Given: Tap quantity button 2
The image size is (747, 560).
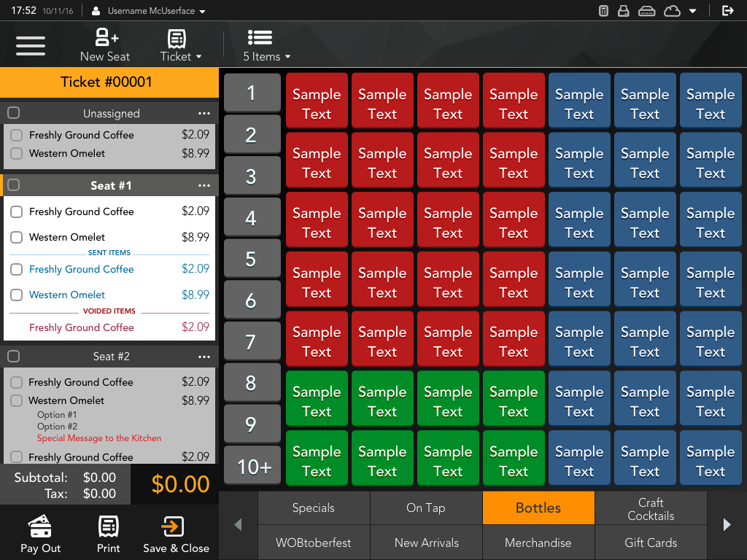Looking at the screenshot, I should pos(252,134).
